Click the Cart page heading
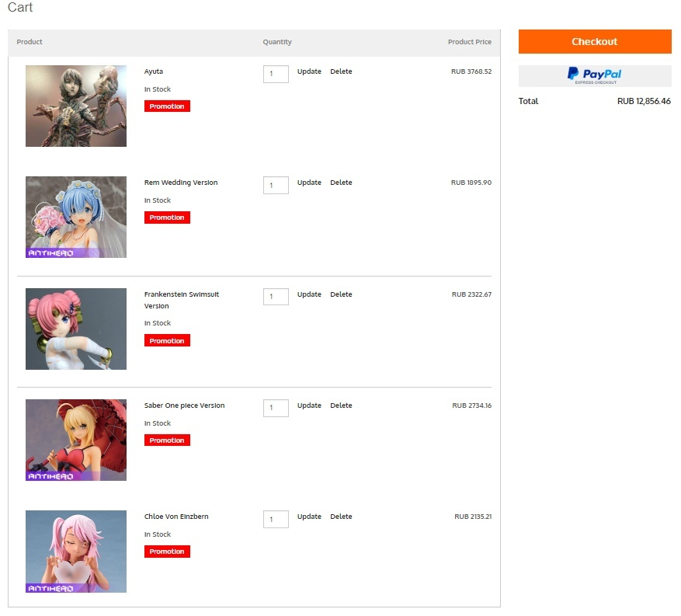Viewport: 681px width, 616px height. click(20, 8)
